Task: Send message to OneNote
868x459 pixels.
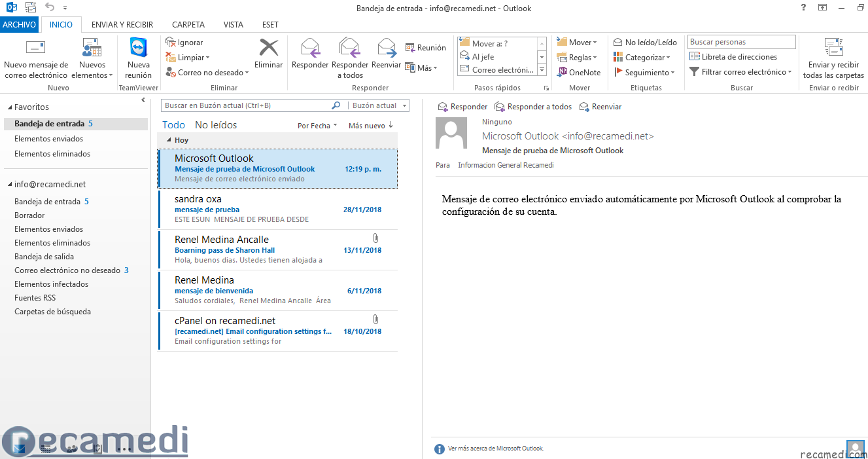Action: [x=579, y=73]
